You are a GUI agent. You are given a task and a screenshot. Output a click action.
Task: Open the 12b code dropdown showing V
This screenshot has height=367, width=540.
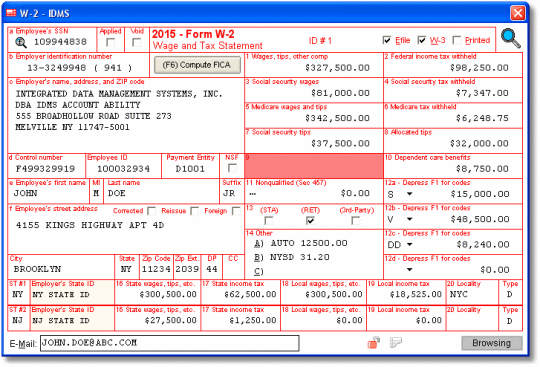[x=409, y=219]
